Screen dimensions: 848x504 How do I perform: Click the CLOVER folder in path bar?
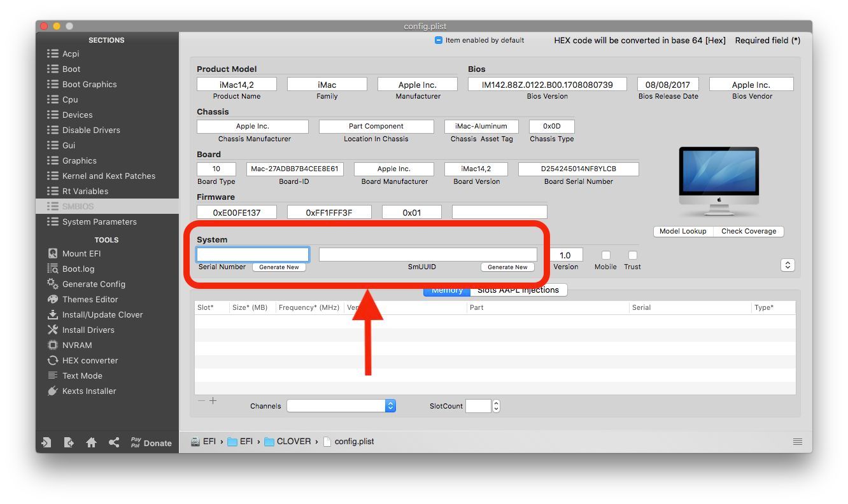click(x=288, y=441)
